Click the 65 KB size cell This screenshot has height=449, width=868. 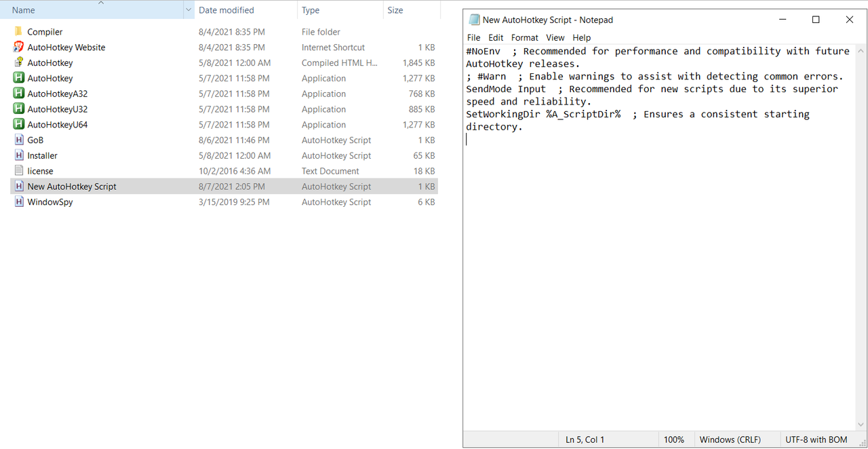(x=425, y=156)
